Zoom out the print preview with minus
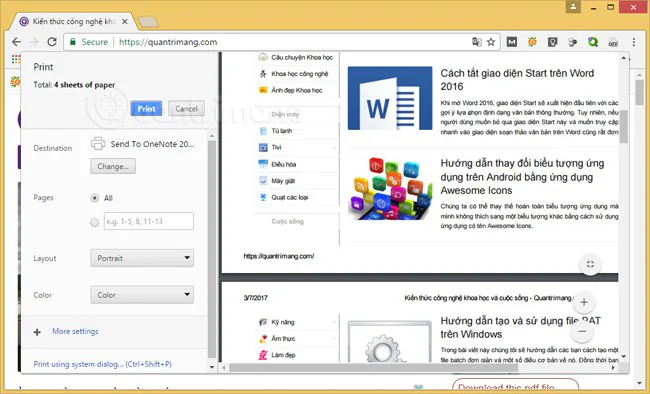The image size is (650, 394). pos(582,331)
